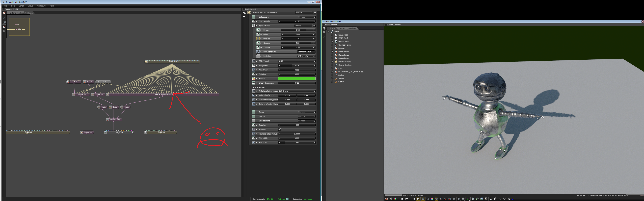The image size is (644, 201).
Task: Stop the render with the stop button
Action: 402,199
